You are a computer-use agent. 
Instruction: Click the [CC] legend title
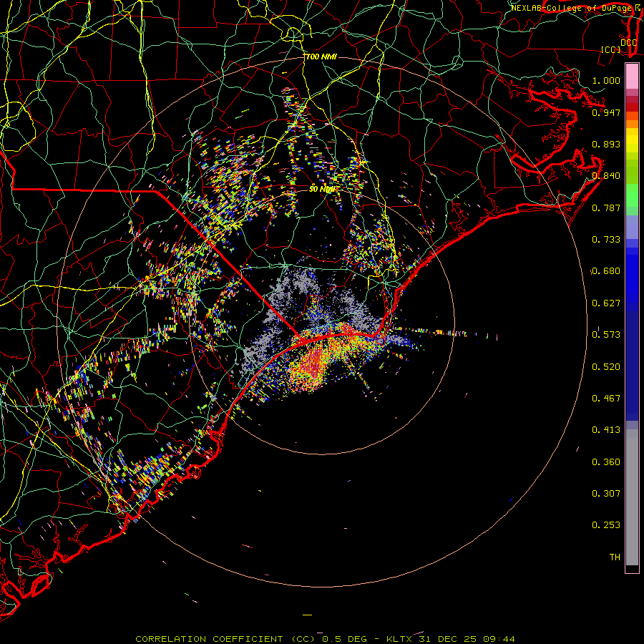click(x=611, y=49)
